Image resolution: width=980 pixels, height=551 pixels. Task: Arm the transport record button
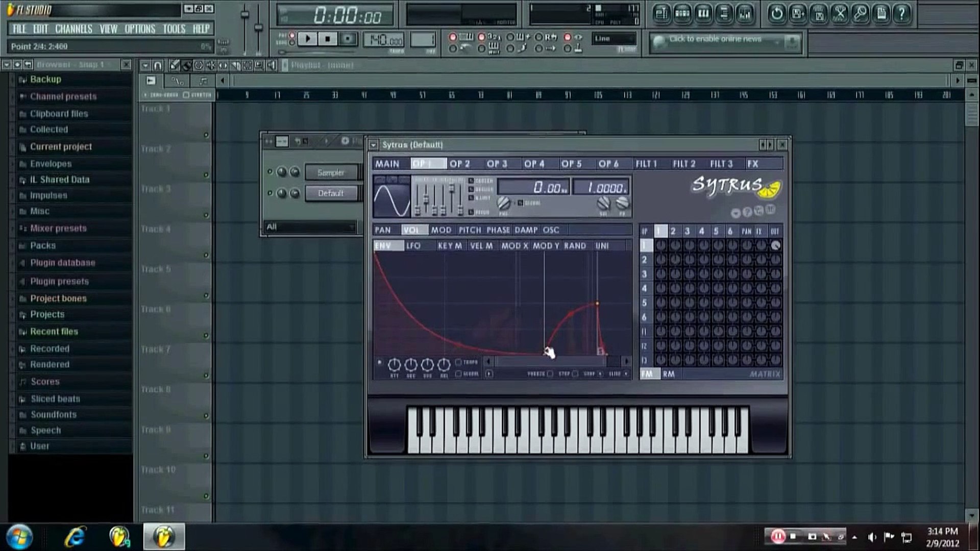[348, 39]
